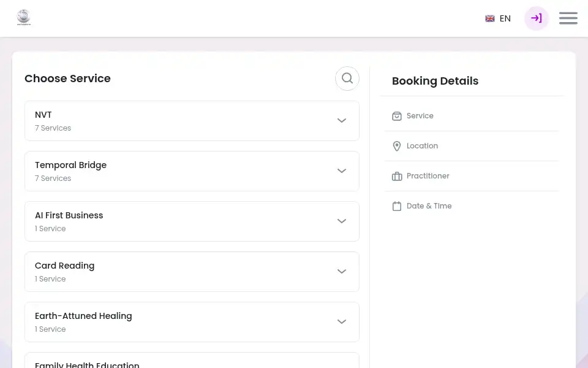588x368 pixels.
Task: Click the UK flag language icon
Action: click(490, 18)
